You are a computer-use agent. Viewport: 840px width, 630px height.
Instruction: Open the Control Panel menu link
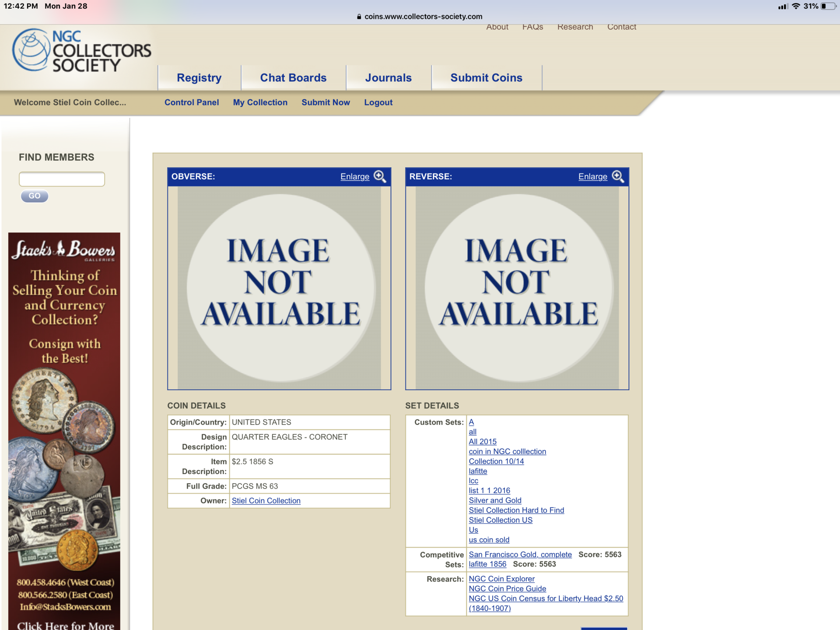tap(191, 102)
